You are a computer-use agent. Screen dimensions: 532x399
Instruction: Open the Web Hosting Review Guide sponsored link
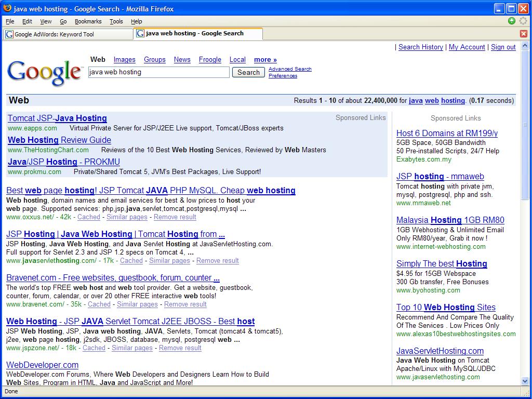tap(59, 140)
